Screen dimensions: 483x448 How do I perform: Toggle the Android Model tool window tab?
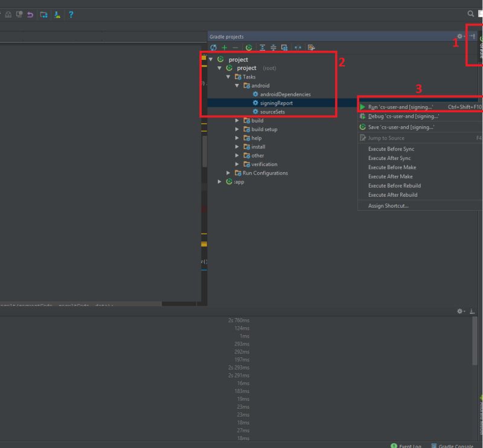pyautogui.click(x=480, y=417)
